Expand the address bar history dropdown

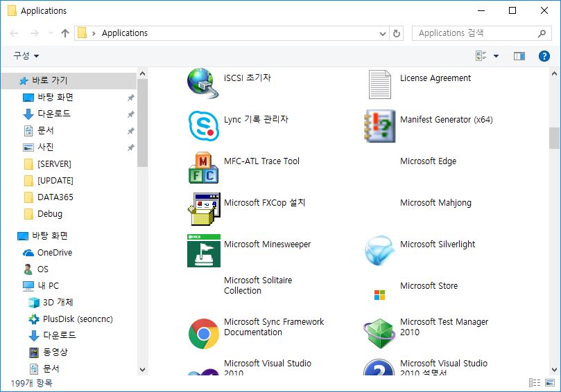[x=383, y=33]
